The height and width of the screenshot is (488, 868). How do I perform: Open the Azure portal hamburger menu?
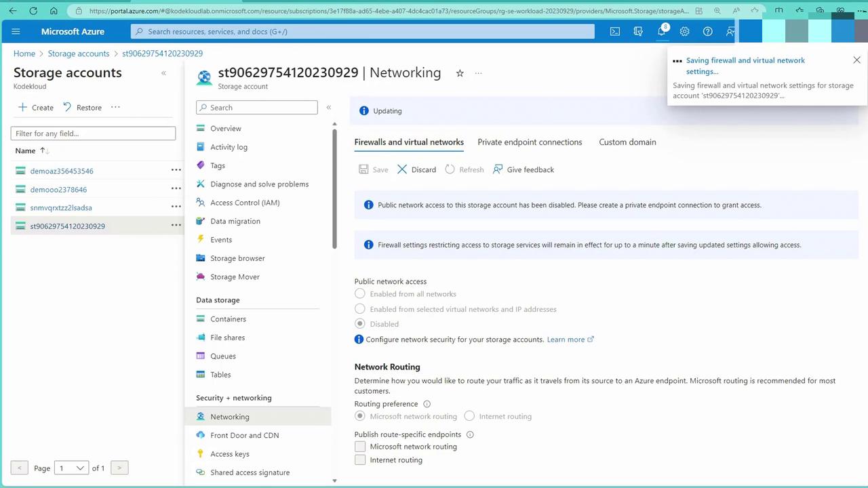pyautogui.click(x=16, y=31)
